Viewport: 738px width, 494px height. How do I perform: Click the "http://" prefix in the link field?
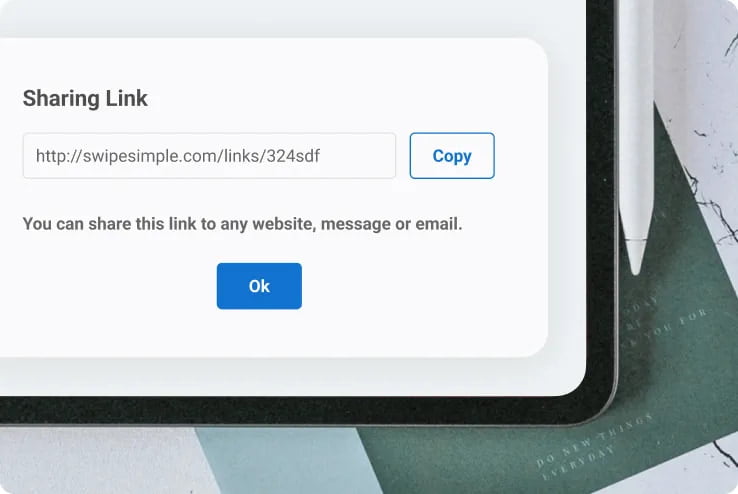59,156
